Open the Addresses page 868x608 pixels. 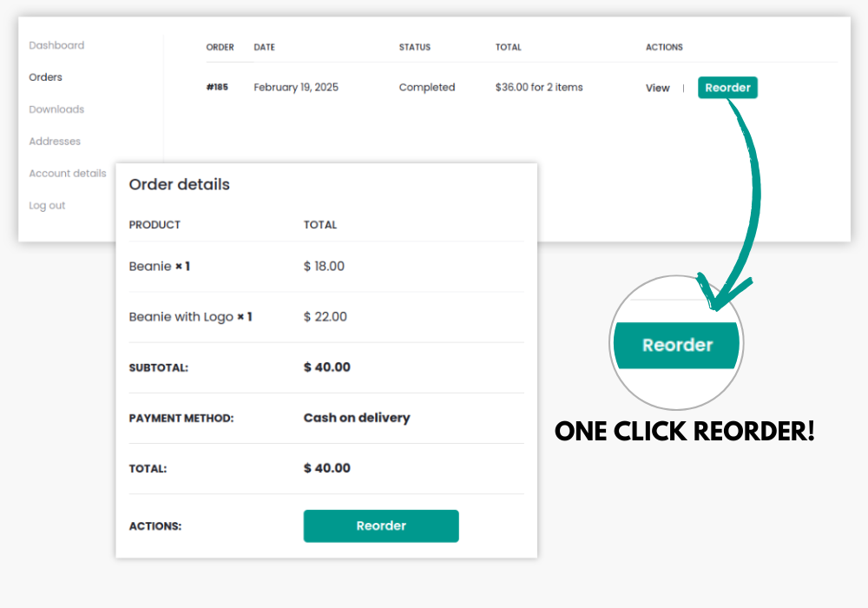coord(55,142)
